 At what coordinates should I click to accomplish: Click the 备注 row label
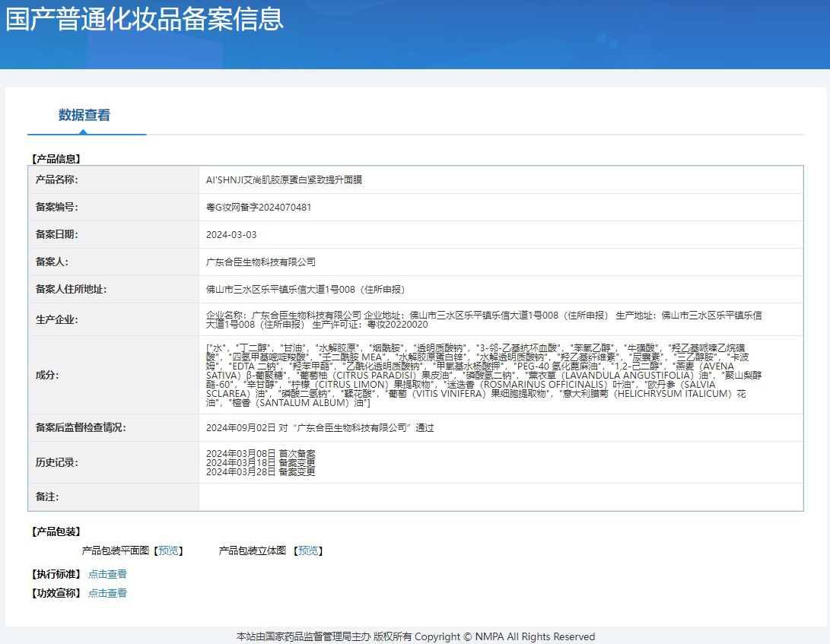47,497
